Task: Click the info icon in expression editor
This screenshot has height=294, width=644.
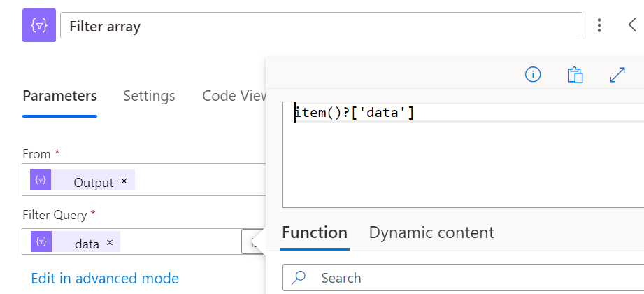Action: (x=533, y=75)
